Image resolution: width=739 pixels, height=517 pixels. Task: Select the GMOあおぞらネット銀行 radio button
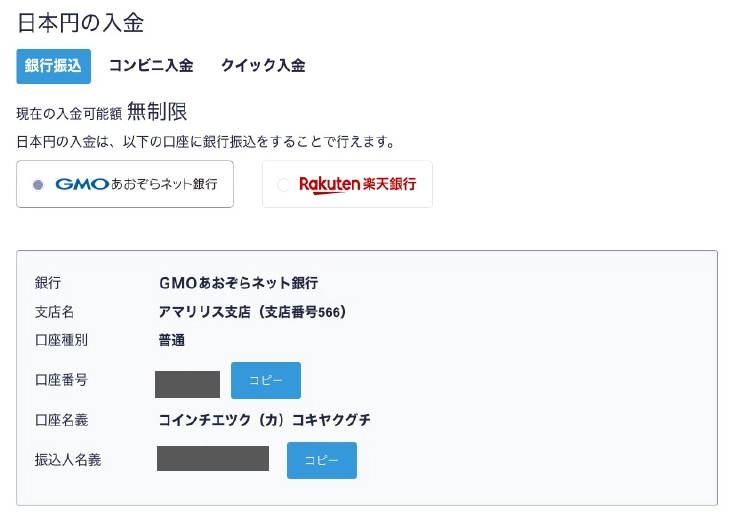(x=38, y=185)
